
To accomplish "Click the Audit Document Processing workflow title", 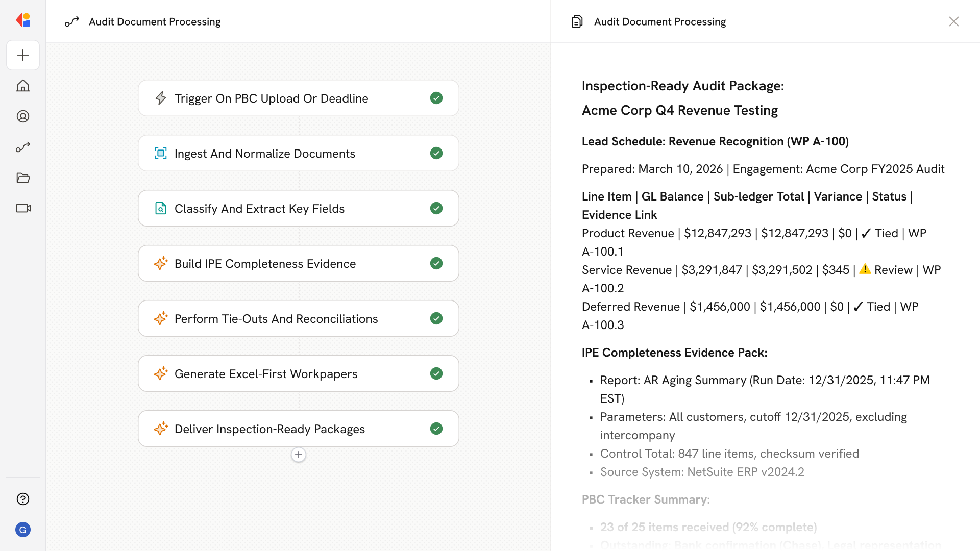I will [x=155, y=21].
